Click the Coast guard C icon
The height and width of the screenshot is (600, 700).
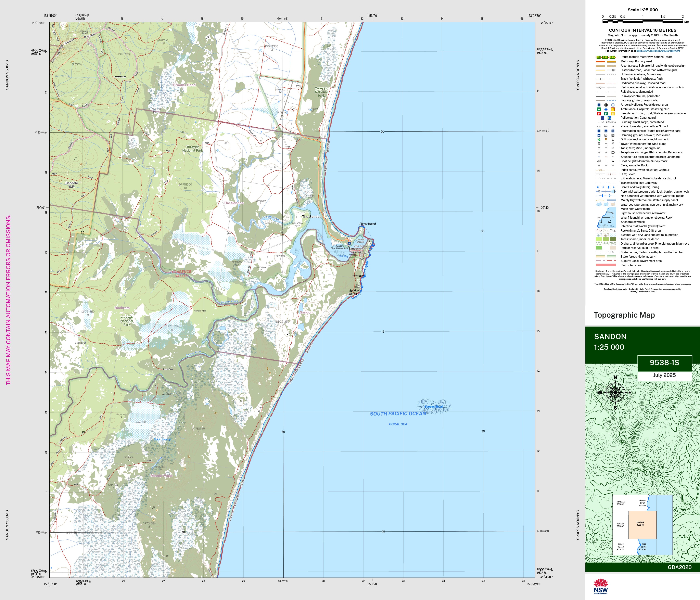pos(609,118)
